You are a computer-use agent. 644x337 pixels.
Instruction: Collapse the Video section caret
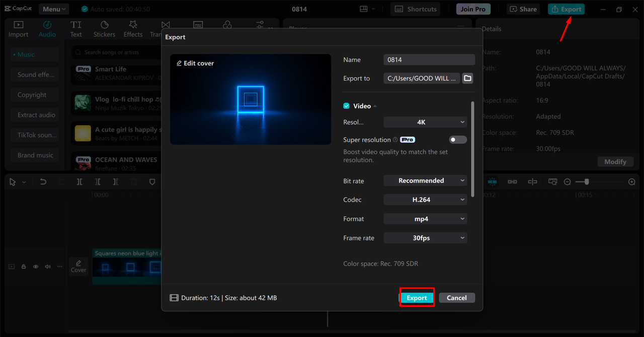click(x=375, y=106)
